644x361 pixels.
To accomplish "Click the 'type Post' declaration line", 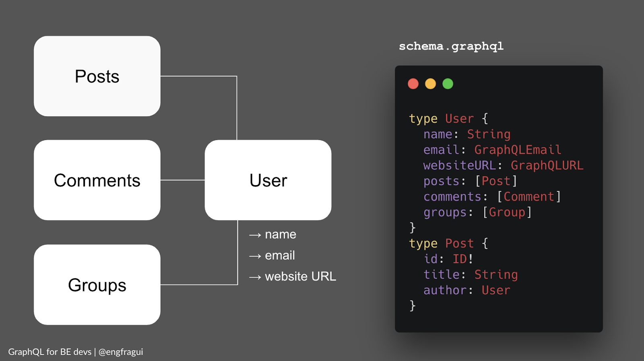I will [448, 243].
